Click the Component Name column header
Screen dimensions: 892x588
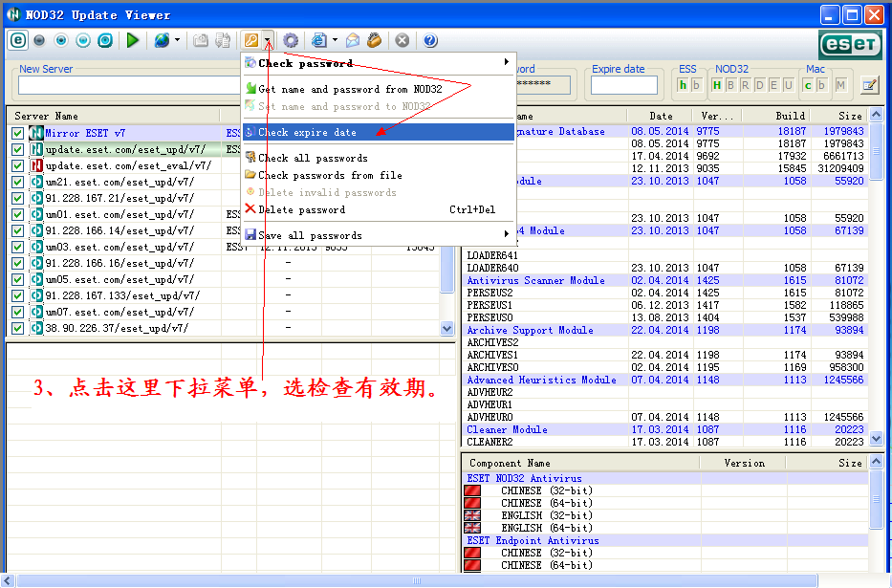[x=581, y=463]
